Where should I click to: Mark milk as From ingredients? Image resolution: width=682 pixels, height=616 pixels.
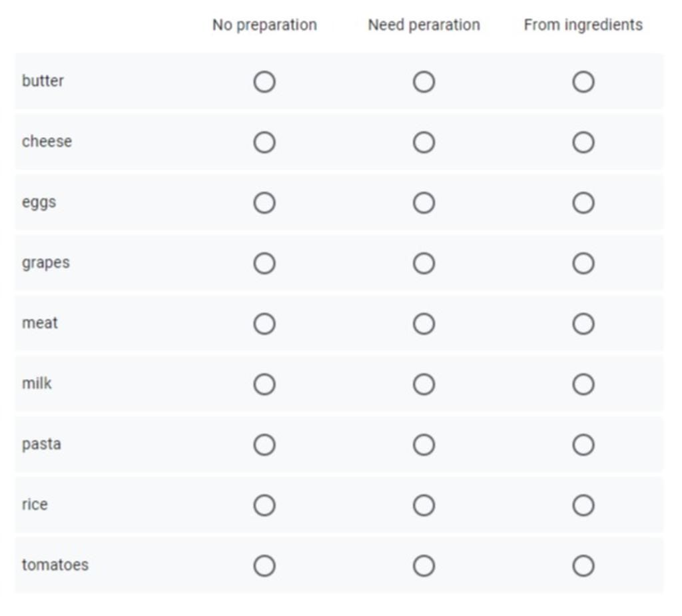[x=583, y=384]
